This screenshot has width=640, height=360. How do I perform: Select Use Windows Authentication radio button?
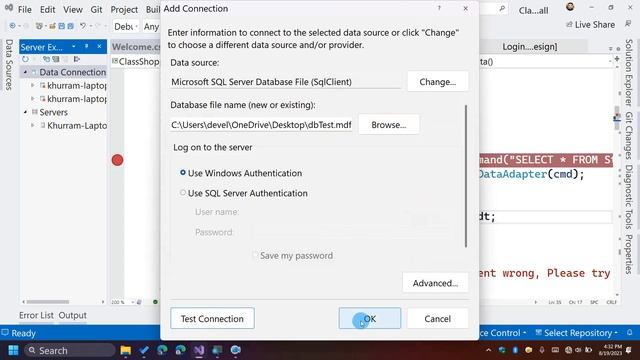(x=183, y=173)
